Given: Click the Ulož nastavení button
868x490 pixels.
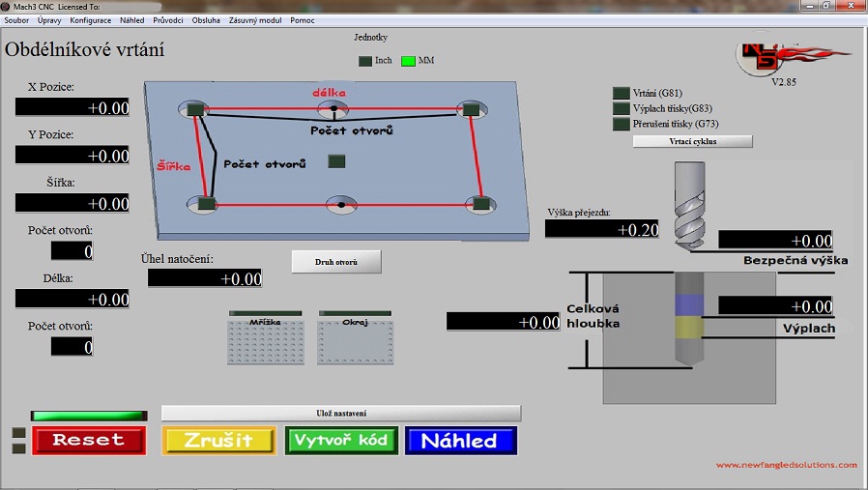Looking at the screenshot, I should (340, 413).
